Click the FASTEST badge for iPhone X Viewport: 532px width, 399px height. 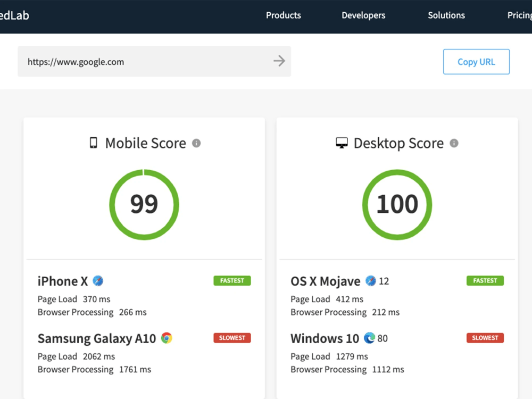[232, 280]
